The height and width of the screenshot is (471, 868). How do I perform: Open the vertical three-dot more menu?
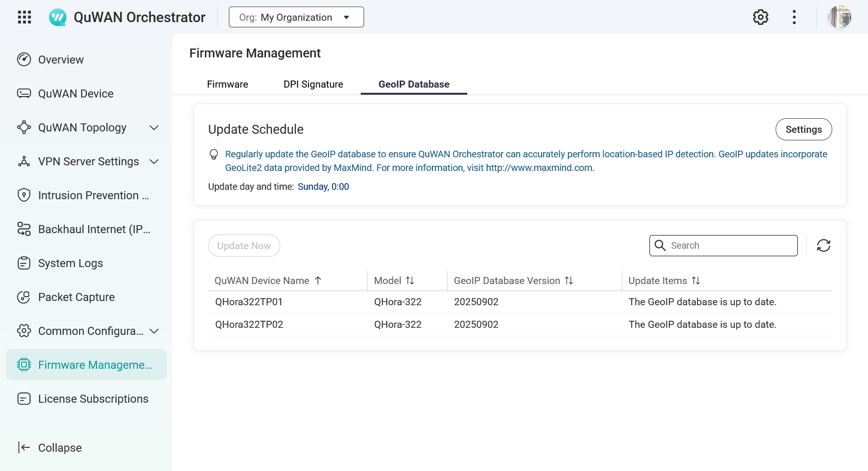click(794, 17)
